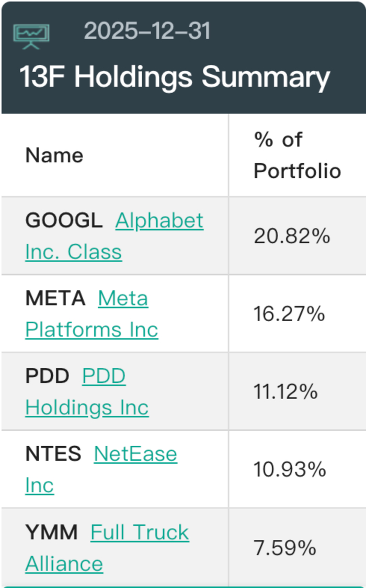Open the PDD Holdings Inc link

(x=104, y=377)
